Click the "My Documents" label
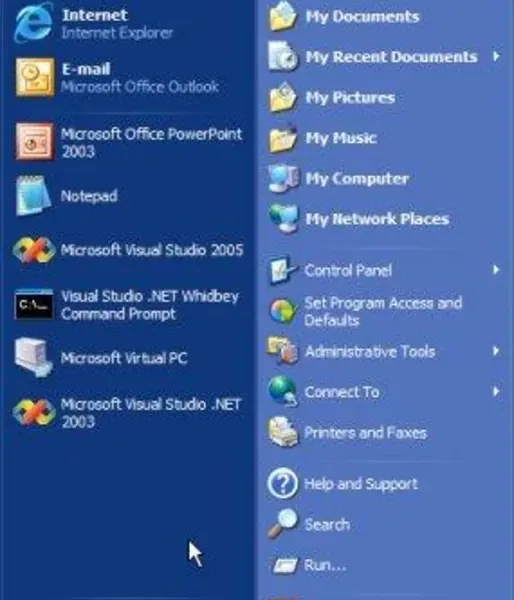This screenshot has height=600, width=514. 362,17
